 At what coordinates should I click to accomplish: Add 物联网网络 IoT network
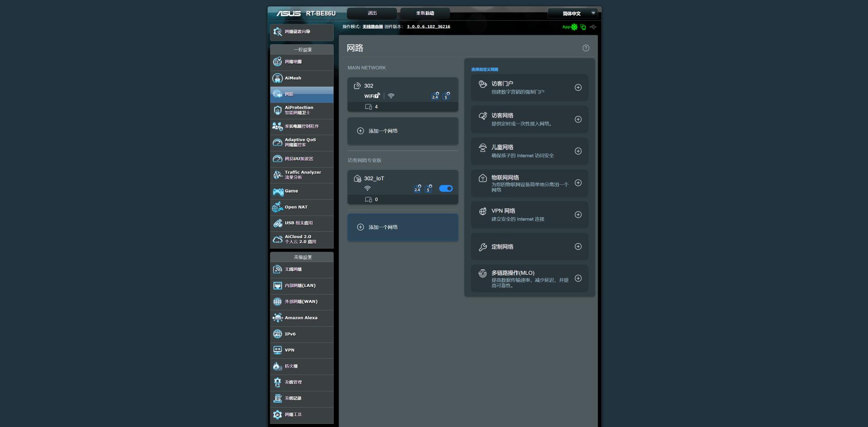pyautogui.click(x=578, y=183)
